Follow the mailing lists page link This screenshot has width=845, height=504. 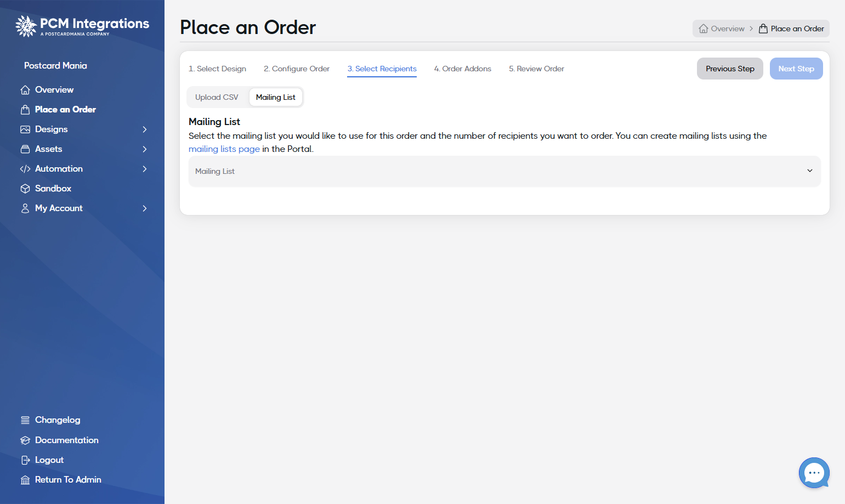click(x=224, y=149)
